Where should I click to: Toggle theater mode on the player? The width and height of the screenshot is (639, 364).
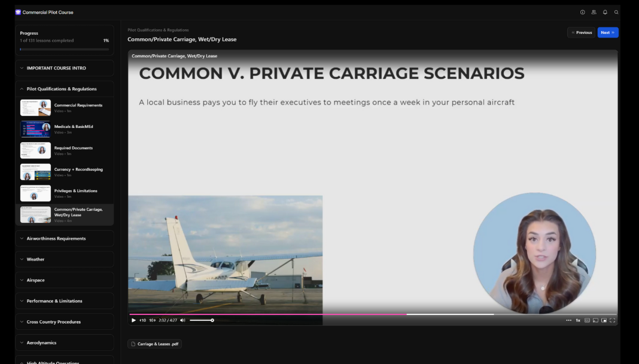tap(596, 320)
